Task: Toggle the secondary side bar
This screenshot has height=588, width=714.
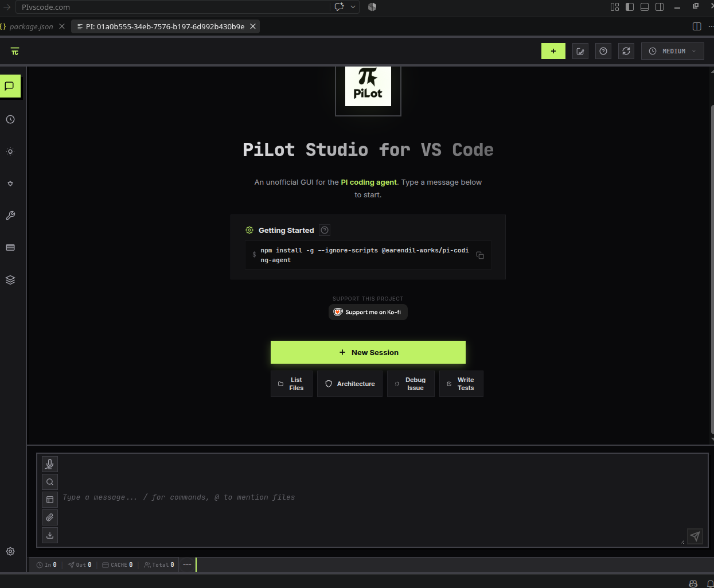Action: tap(660, 7)
